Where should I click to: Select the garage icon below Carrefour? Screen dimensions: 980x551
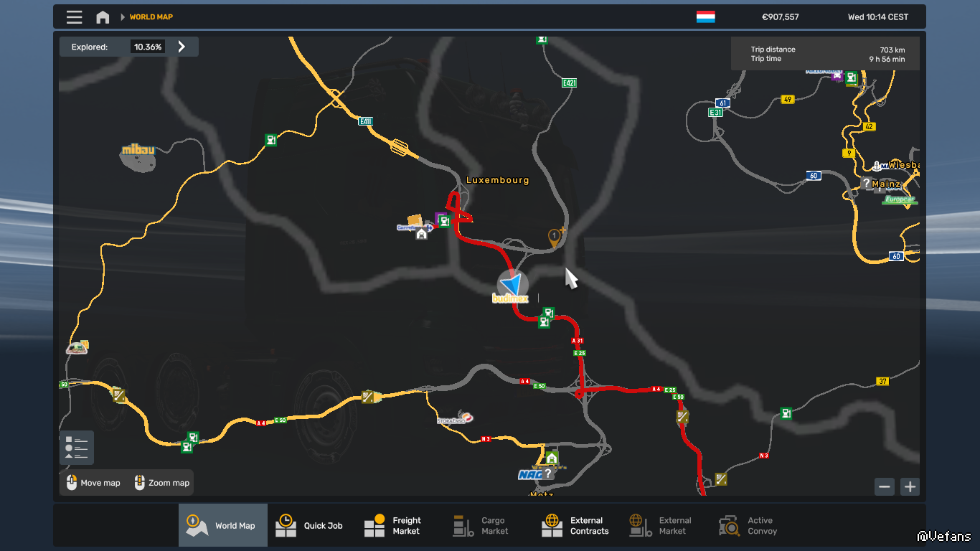click(422, 234)
